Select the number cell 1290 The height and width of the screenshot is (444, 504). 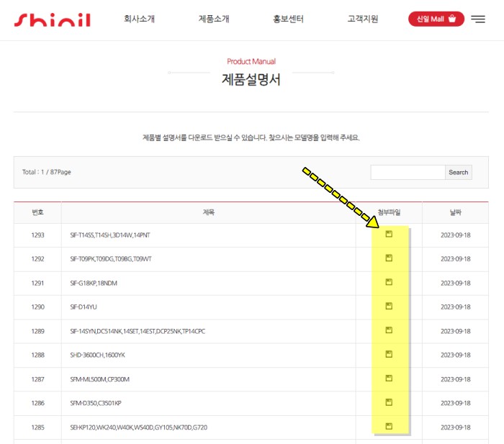click(37, 307)
